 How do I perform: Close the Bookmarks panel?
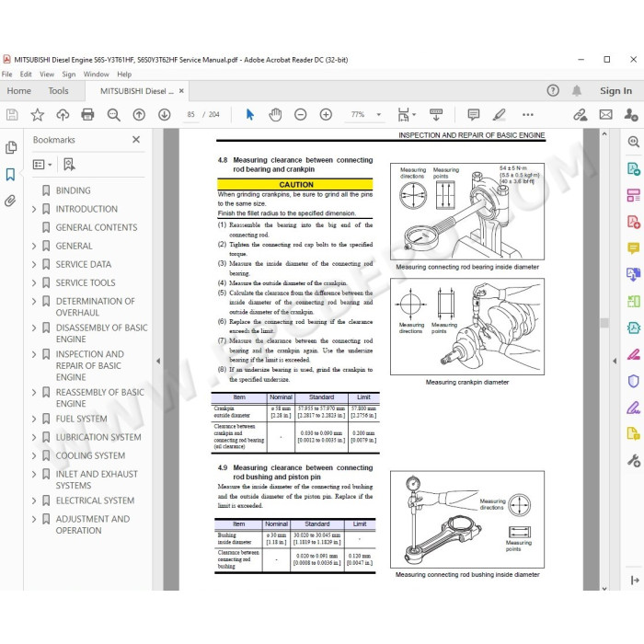pos(136,140)
